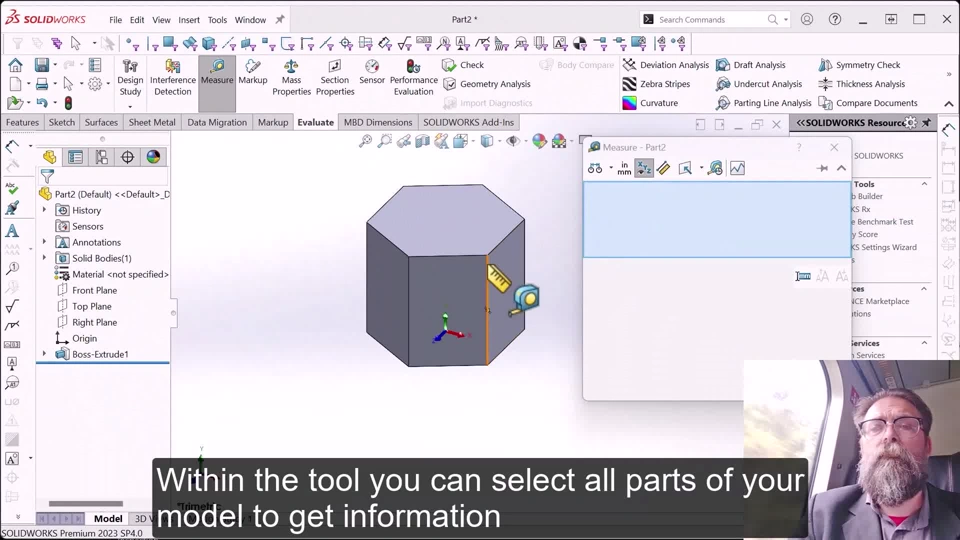Screen dimensions: 960x540
Task: Expand the History tree node
Action: coord(44,210)
